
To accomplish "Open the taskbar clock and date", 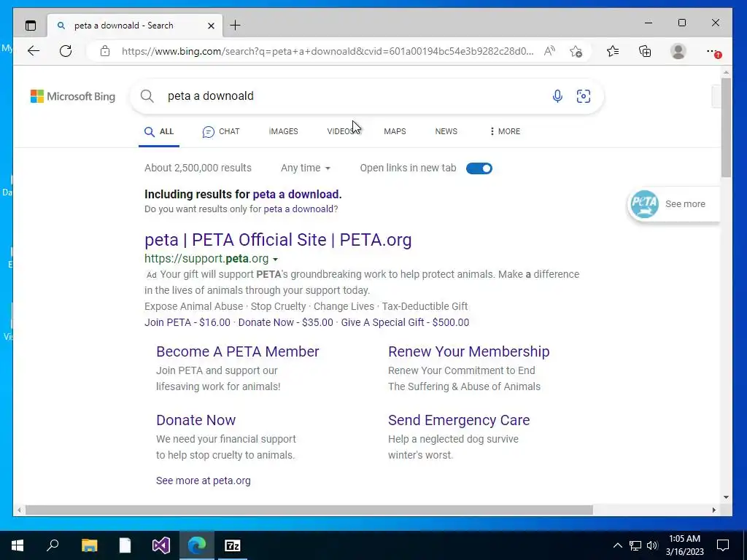I will tap(684, 545).
